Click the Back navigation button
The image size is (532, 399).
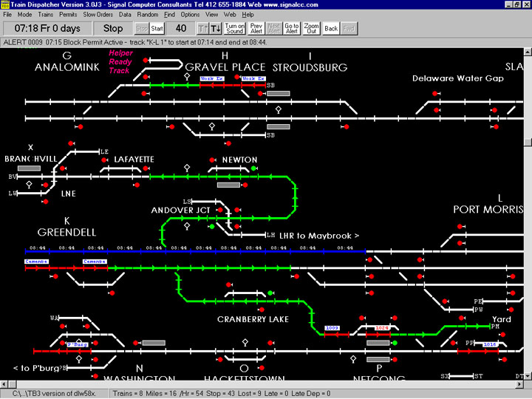click(x=331, y=28)
